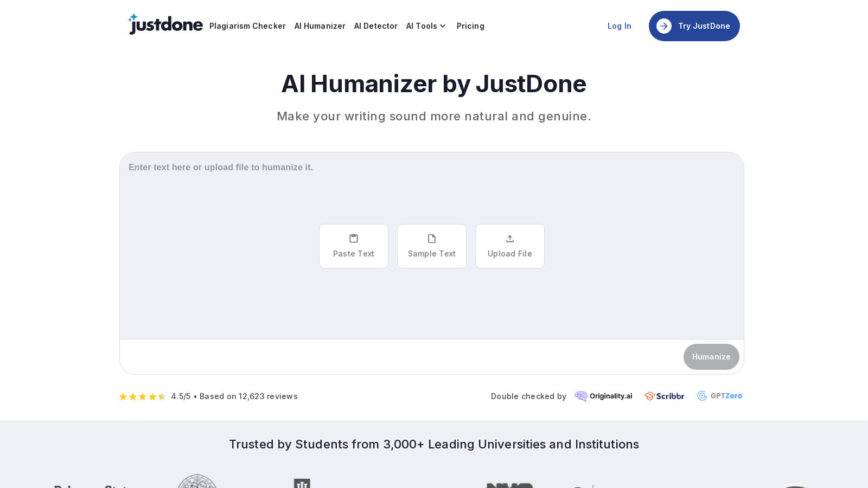Click the Scribbr logo
This screenshot has height=488, width=868.
(x=664, y=396)
